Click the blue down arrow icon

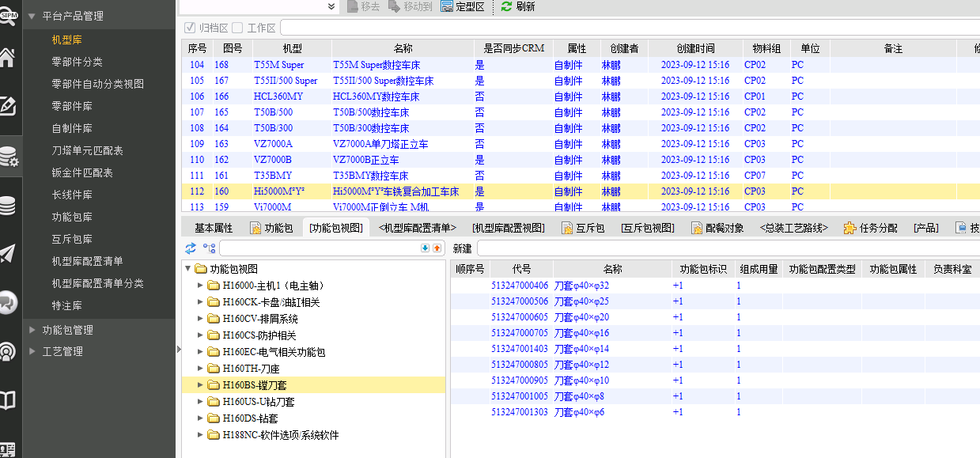click(x=425, y=248)
